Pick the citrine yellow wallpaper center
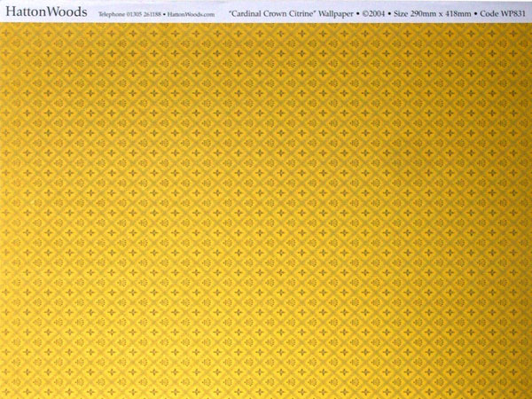This screenshot has width=532, height=399. (266, 211)
